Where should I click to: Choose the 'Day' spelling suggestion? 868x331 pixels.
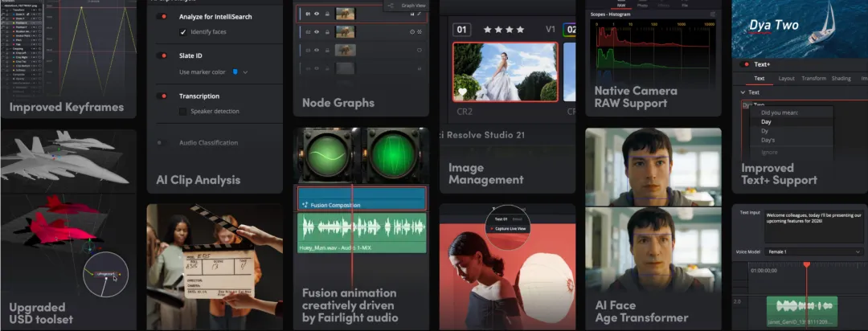coord(792,122)
